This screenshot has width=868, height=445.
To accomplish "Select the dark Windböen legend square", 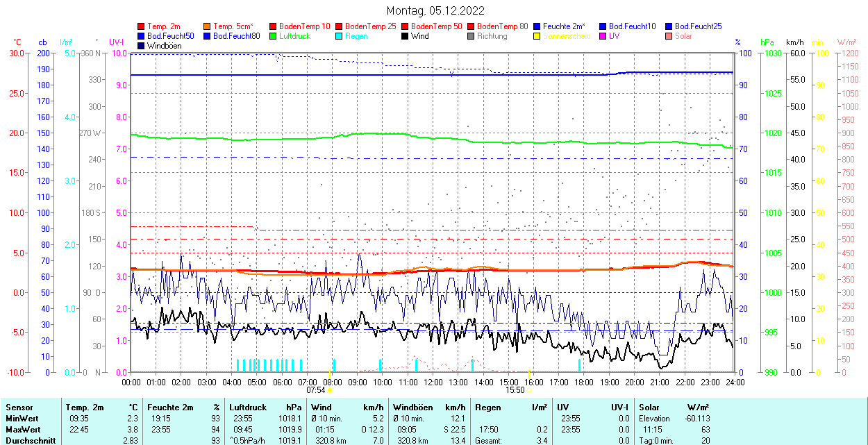I will click(142, 46).
